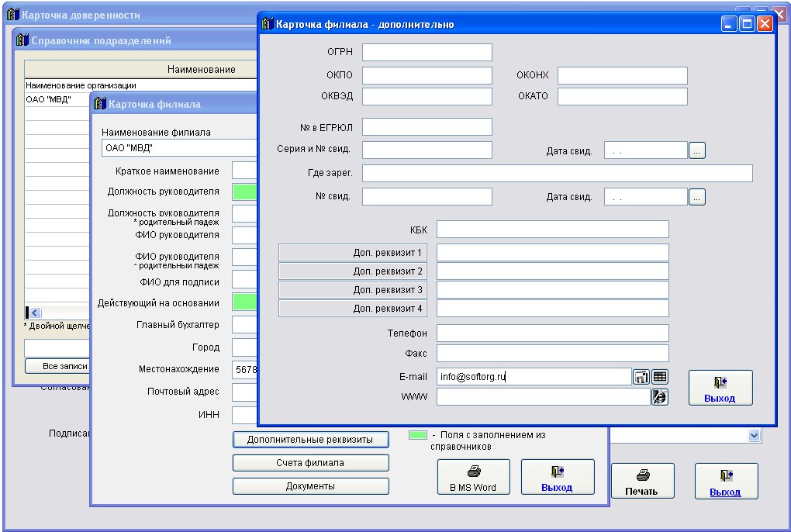
Task: Expand the dropdown in Карточка доверенности
Action: [x=755, y=437]
